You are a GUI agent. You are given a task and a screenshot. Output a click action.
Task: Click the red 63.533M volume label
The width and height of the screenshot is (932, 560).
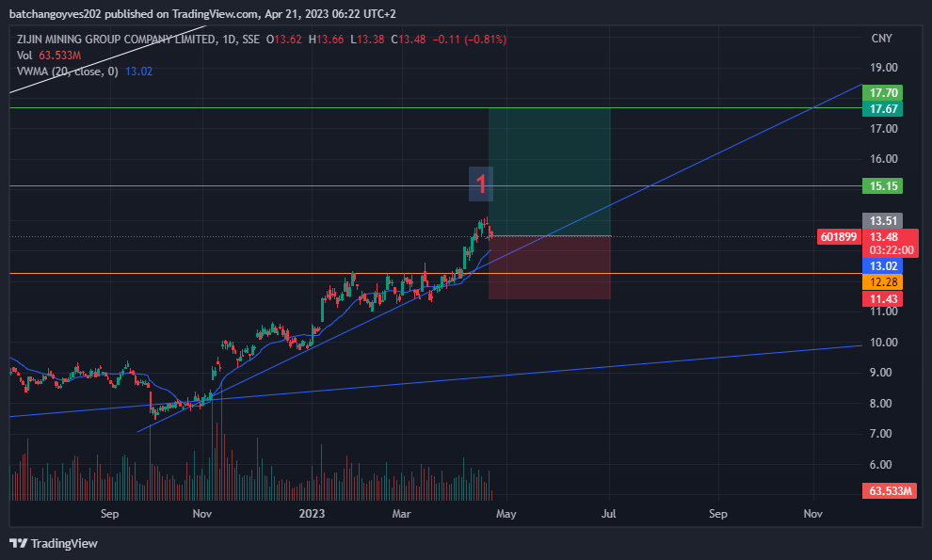point(890,491)
